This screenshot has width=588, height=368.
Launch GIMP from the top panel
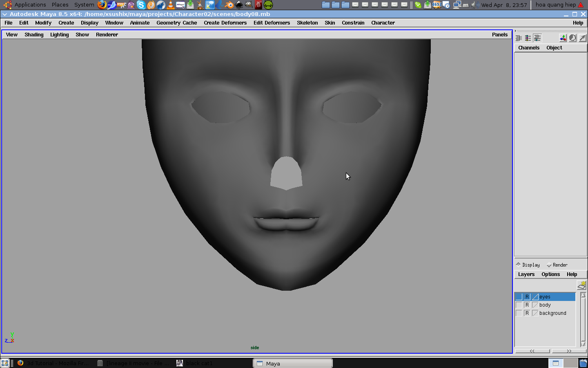coord(249,5)
